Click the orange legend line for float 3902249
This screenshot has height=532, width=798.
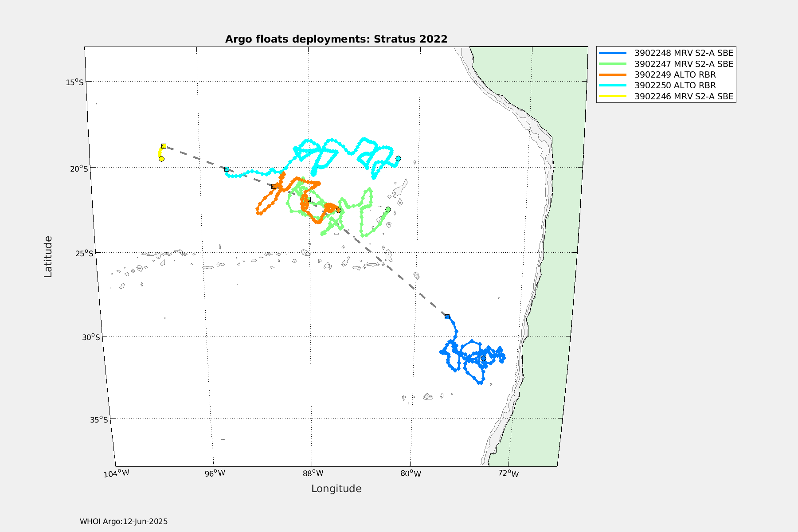[x=613, y=74]
